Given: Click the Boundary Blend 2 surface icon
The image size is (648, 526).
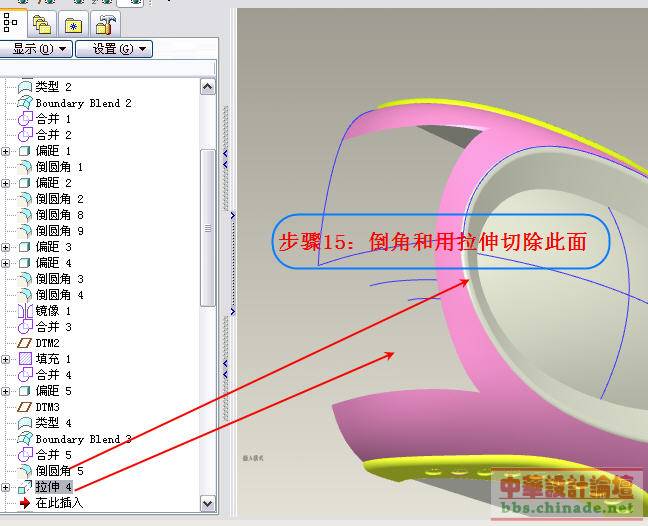Looking at the screenshot, I should pyautogui.click(x=25, y=103).
